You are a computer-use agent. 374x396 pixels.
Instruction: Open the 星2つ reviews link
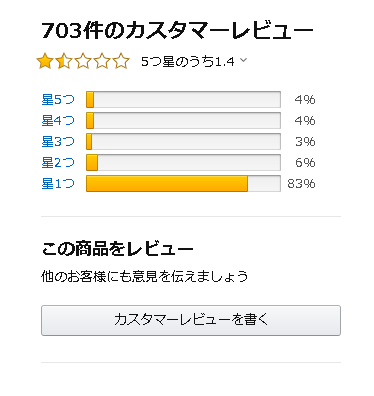pyautogui.click(x=58, y=163)
